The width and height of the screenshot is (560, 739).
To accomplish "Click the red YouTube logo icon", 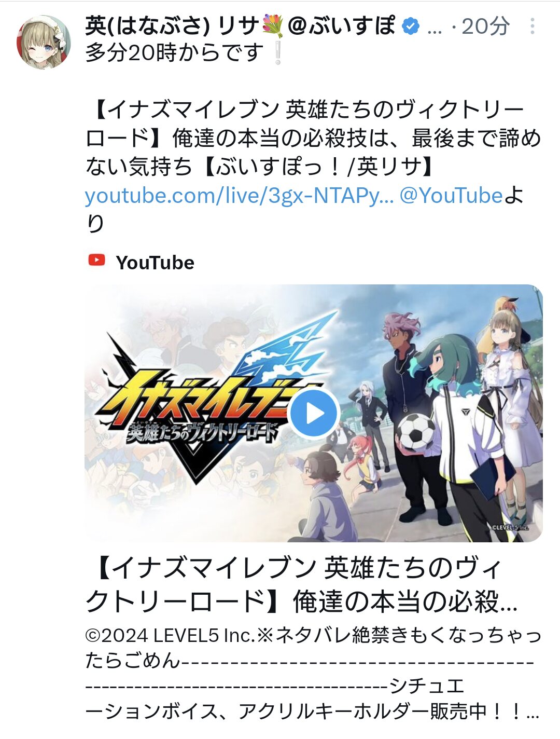I will click(x=96, y=260).
